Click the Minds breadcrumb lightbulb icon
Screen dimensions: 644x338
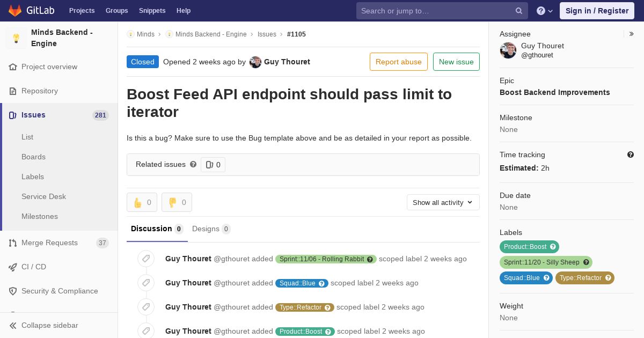(x=130, y=34)
